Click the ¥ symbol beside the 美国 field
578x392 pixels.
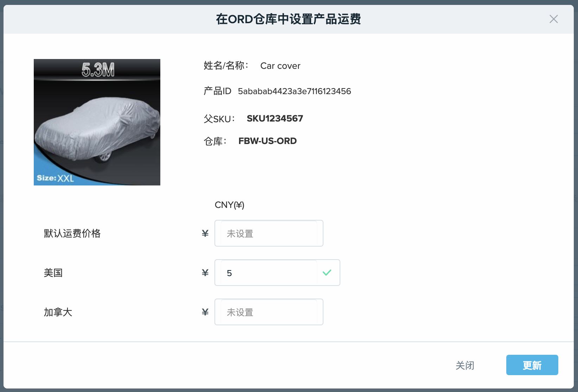(x=205, y=273)
